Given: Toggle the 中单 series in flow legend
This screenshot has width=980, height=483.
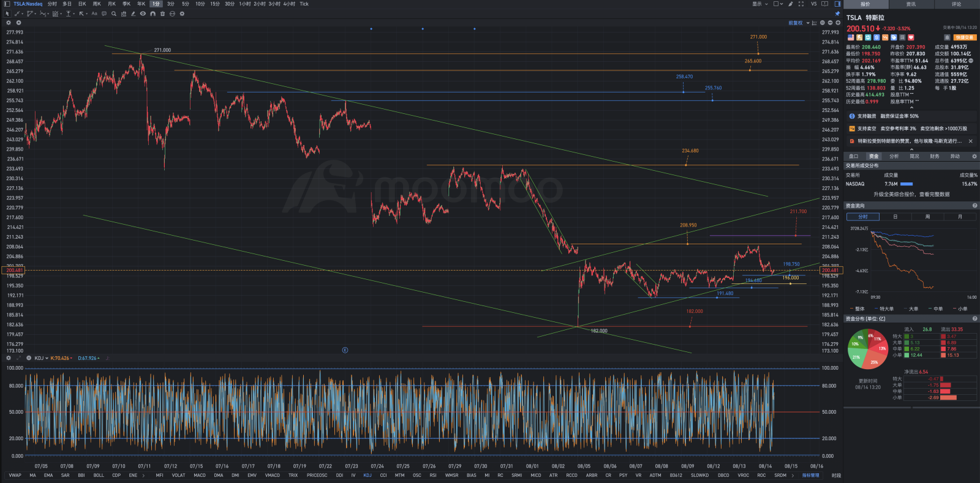Looking at the screenshot, I should click(x=935, y=309).
